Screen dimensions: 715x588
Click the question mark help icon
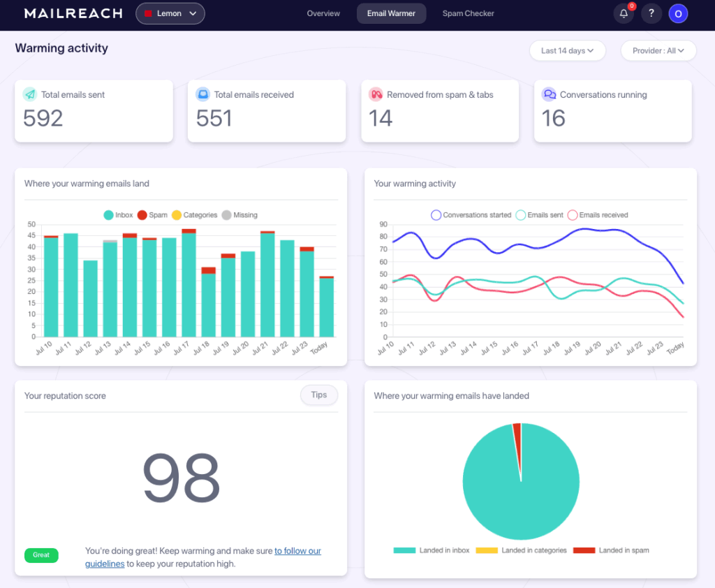651,13
